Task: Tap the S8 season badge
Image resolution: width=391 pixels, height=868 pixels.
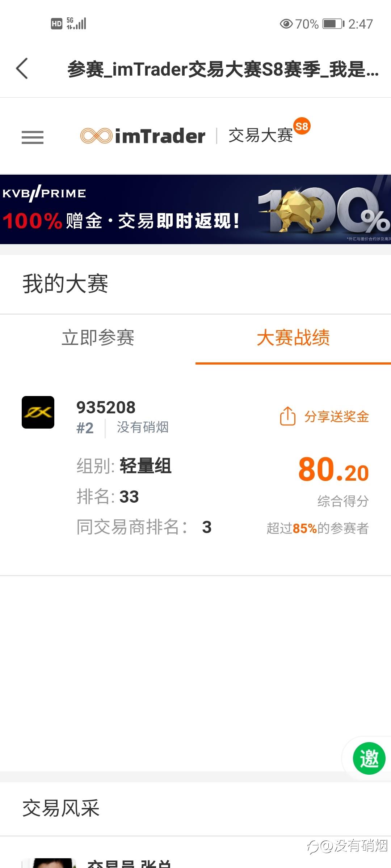Action: click(302, 126)
